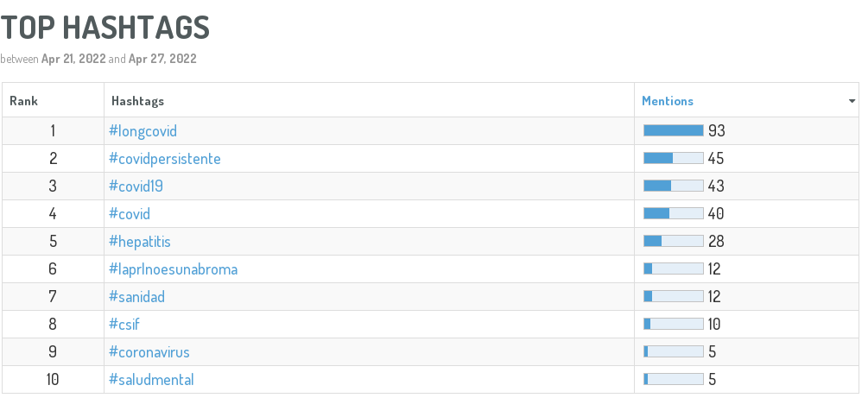
Task: Open the #hepatitis hashtag
Action: click(x=139, y=242)
